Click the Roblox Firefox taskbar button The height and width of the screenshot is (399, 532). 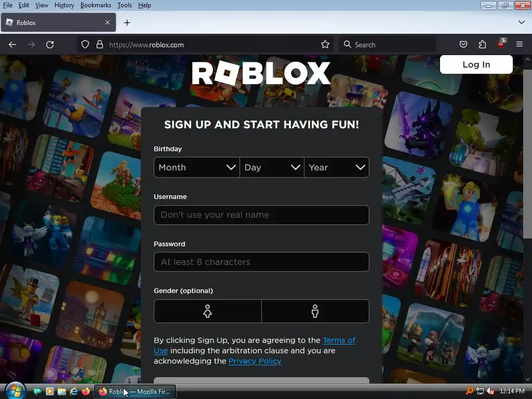[x=135, y=391]
